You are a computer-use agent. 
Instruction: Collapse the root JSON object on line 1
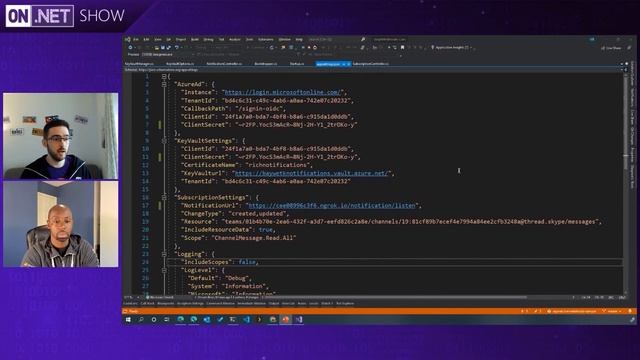pos(164,76)
